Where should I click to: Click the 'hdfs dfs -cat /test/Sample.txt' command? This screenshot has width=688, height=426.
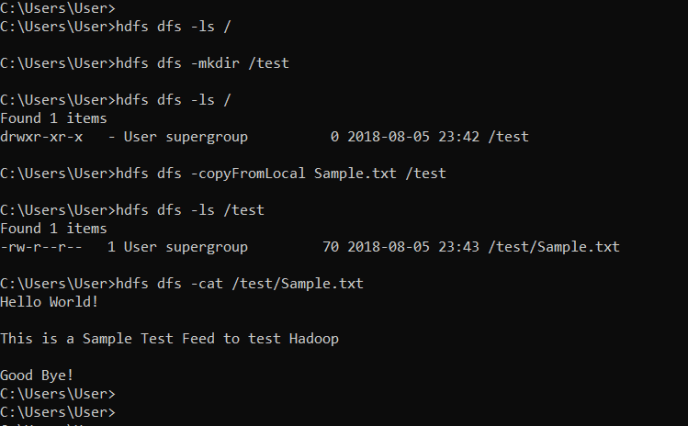pyautogui.click(x=240, y=283)
